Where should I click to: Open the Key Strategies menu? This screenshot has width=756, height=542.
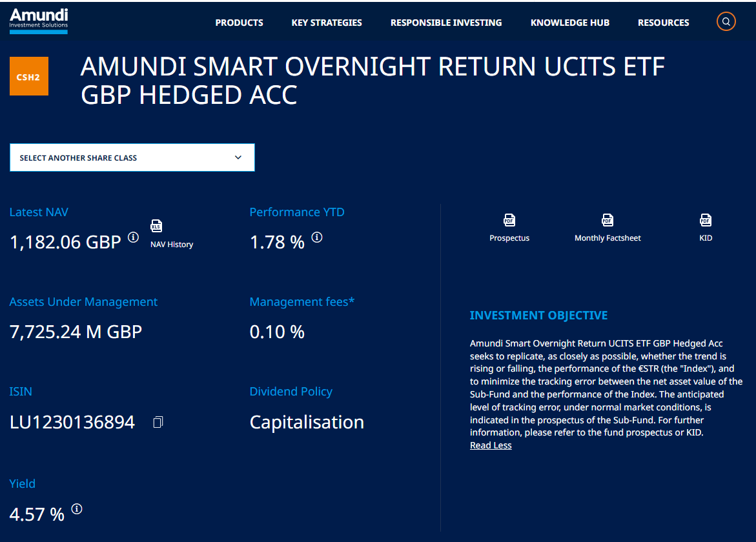327,23
